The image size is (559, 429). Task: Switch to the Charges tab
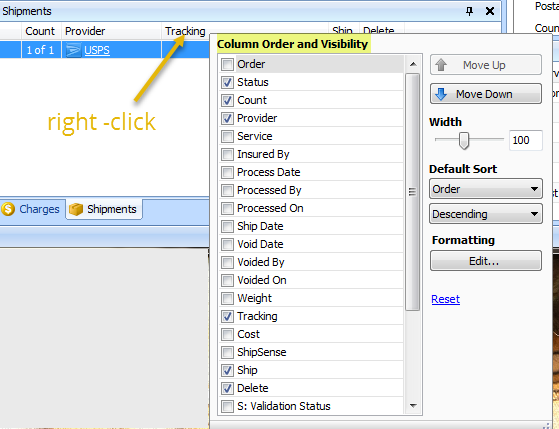[32, 209]
